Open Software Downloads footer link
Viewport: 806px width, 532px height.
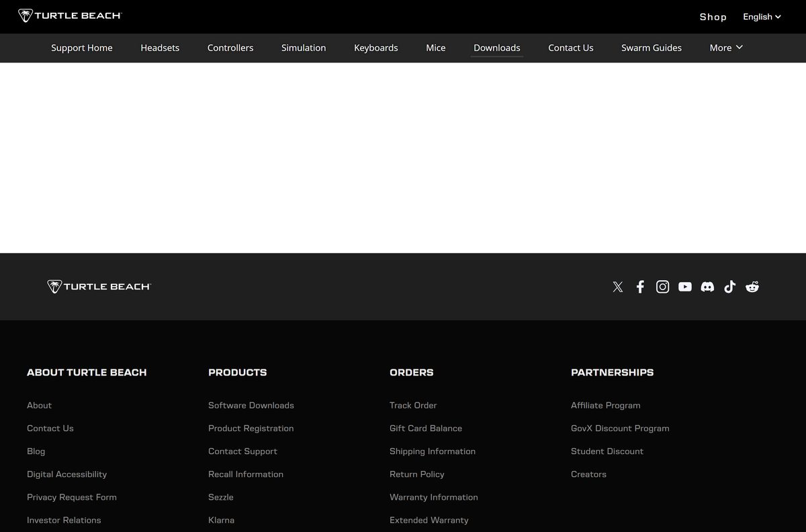(x=251, y=406)
